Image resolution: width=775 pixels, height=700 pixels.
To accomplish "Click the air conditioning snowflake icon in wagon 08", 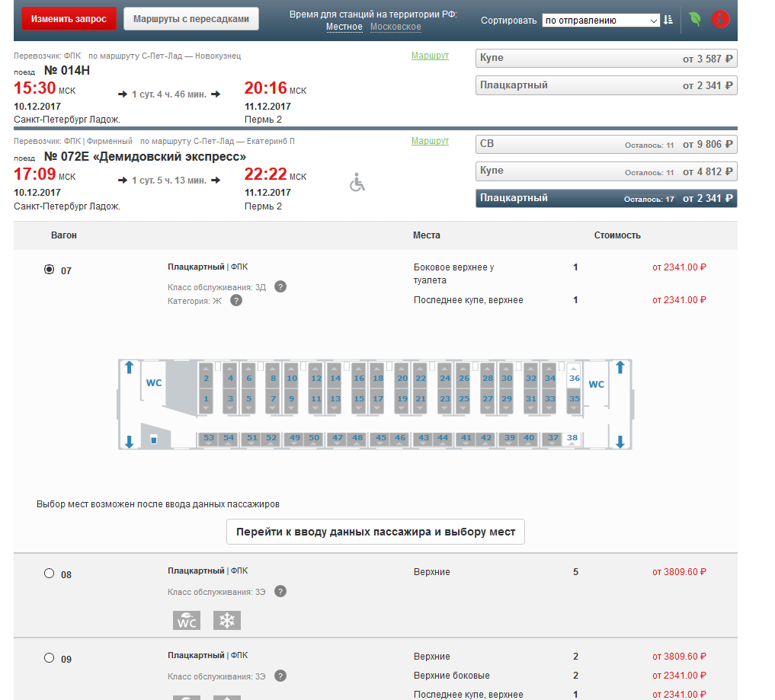I will pyautogui.click(x=226, y=620).
